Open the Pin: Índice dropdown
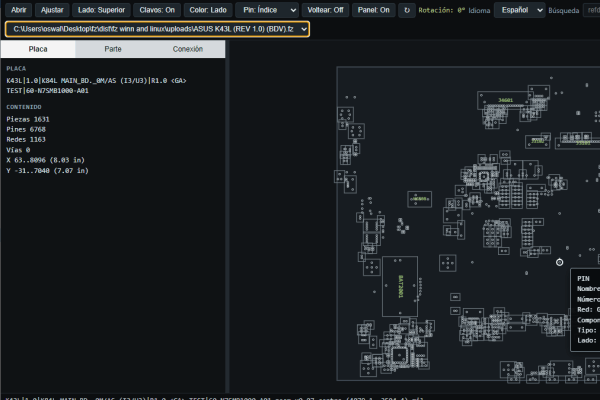The image size is (600, 400). tap(267, 10)
